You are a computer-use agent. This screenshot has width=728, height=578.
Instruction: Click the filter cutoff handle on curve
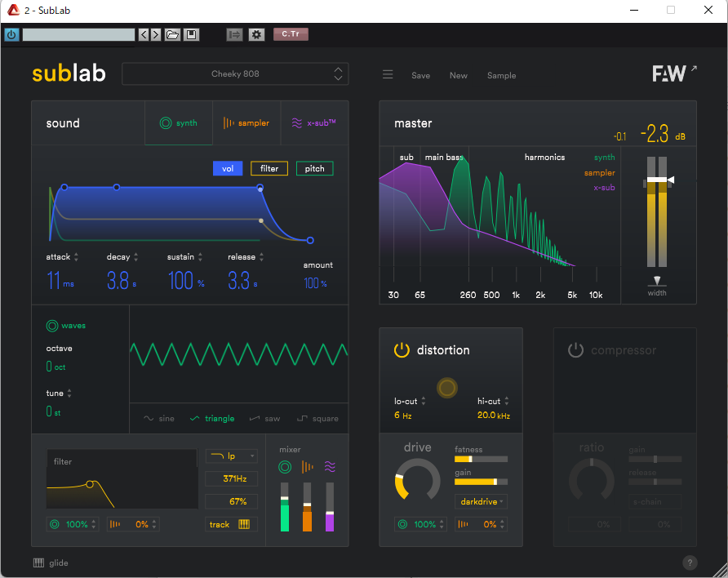(x=90, y=484)
